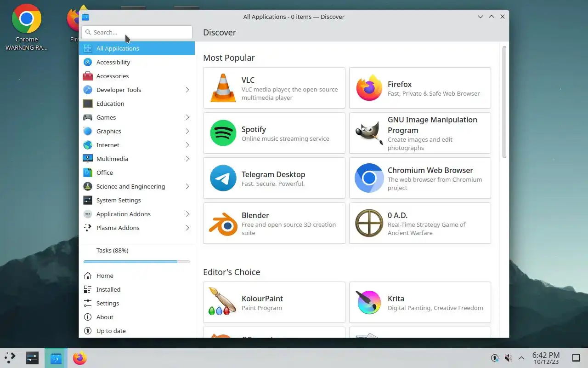Click the Firefox icon in the taskbar
Viewport: 588px width, 368px height.
pyautogui.click(x=80, y=358)
